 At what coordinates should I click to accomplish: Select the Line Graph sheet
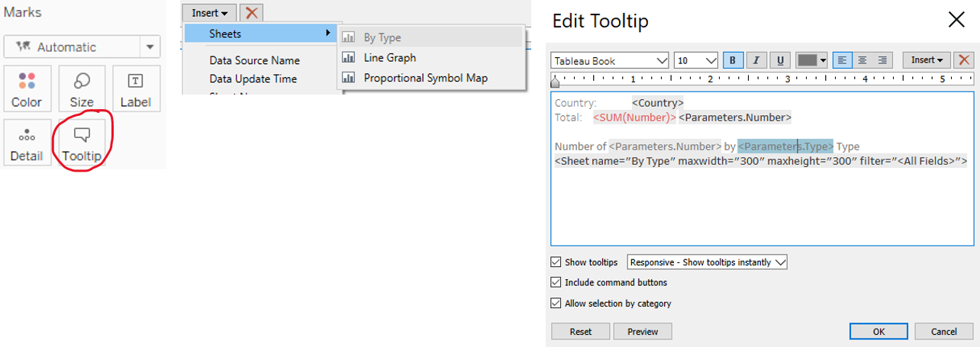(431, 57)
